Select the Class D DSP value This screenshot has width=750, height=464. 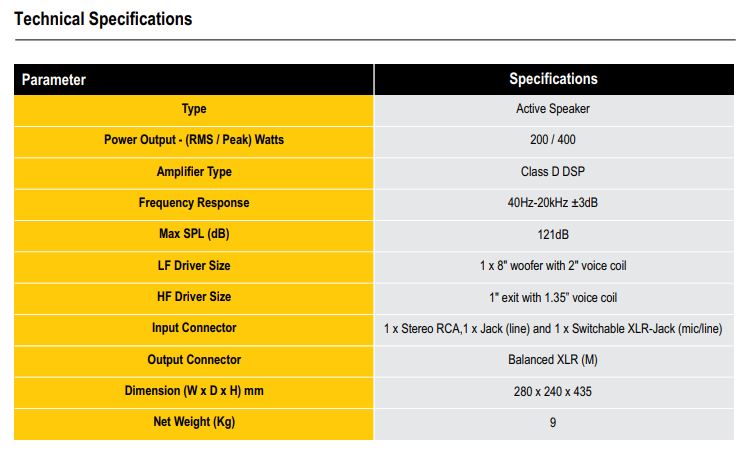point(553,172)
